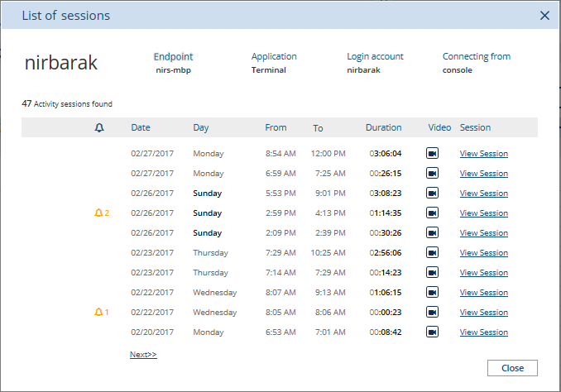Play video of 5:53 PM Sunday session
Image resolution: width=561 pixels, height=392 pixels.
432,194
